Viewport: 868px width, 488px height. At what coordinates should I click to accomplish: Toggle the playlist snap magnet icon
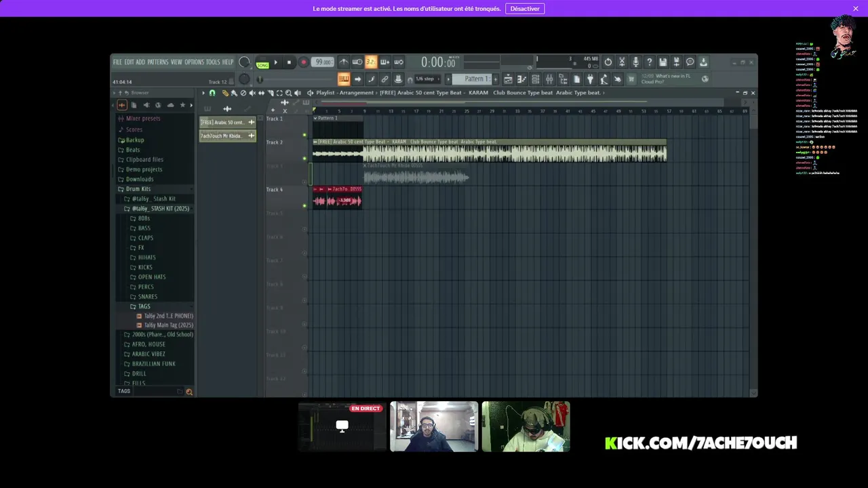click(212, 93)
